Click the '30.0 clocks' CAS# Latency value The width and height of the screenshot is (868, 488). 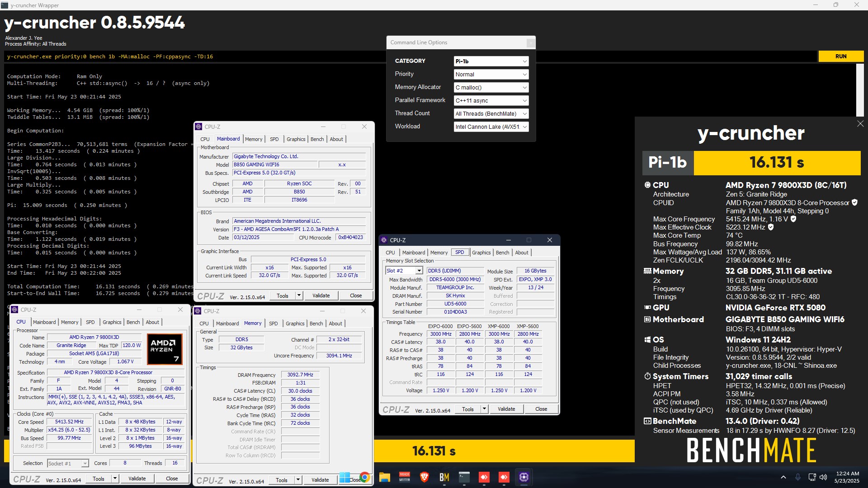point(300,391)
